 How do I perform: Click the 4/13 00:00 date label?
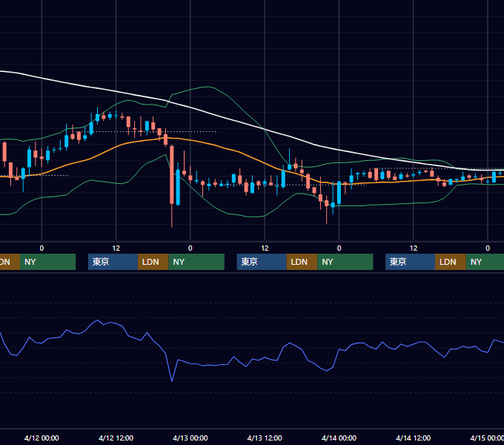(190, 438)
